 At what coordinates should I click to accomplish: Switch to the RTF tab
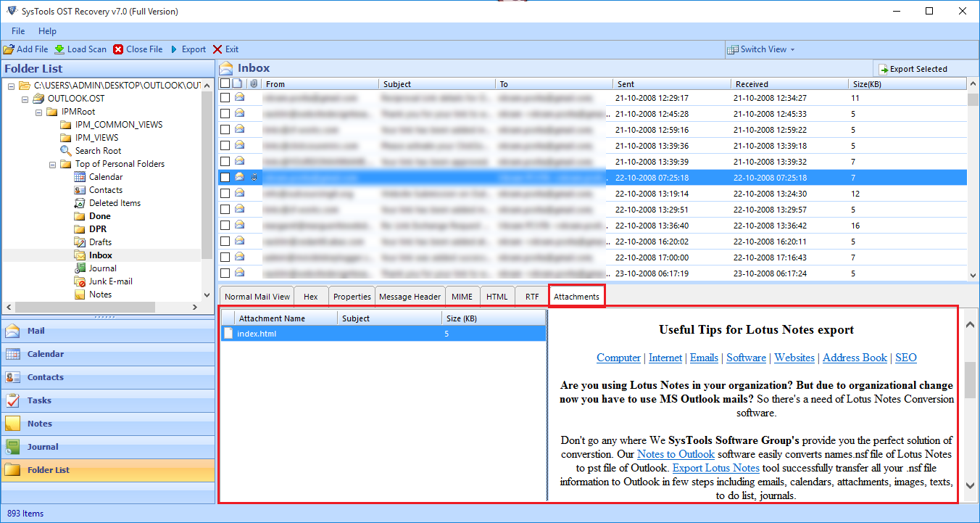(x=532, y=297)
